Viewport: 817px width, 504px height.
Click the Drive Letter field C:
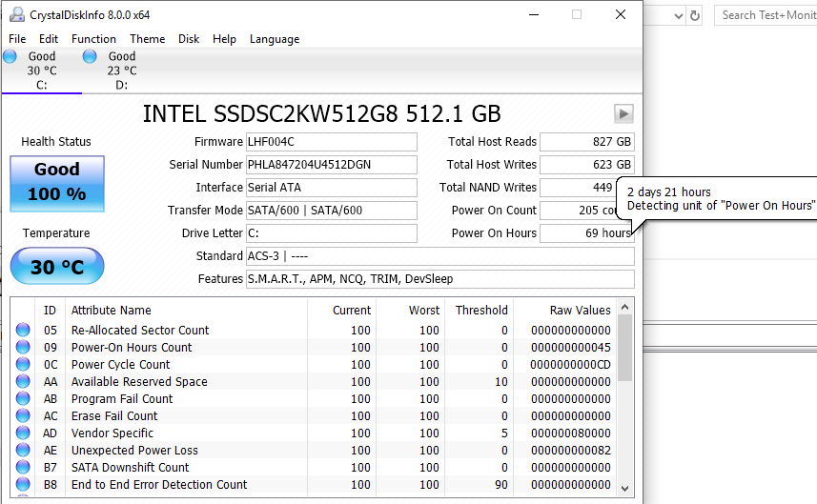tap(332, 233)
